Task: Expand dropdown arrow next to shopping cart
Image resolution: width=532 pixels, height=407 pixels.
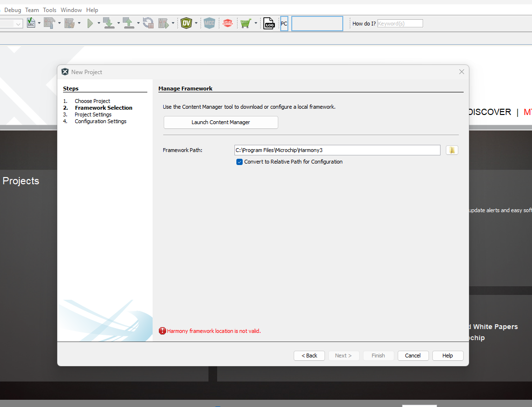Action: (256, 23)
